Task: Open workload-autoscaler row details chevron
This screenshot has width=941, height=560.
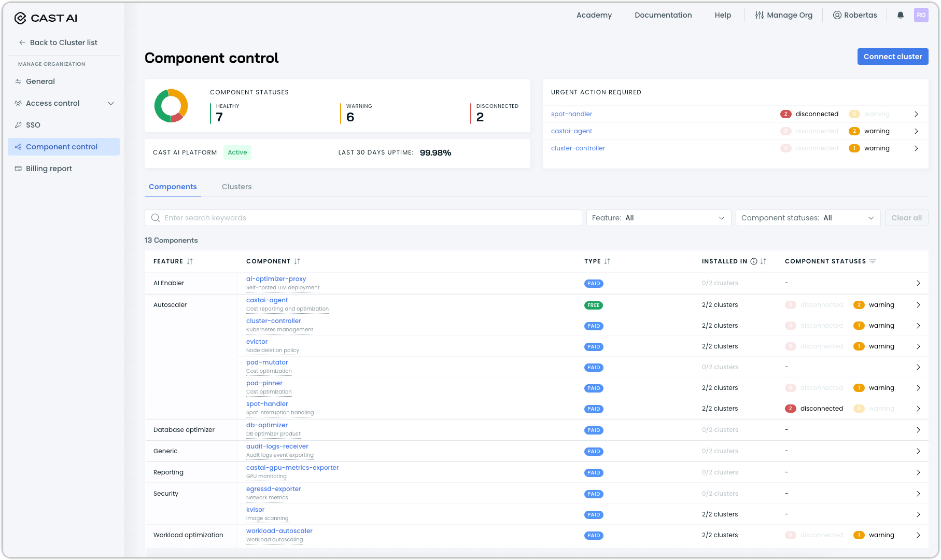Action: point(918,535)
